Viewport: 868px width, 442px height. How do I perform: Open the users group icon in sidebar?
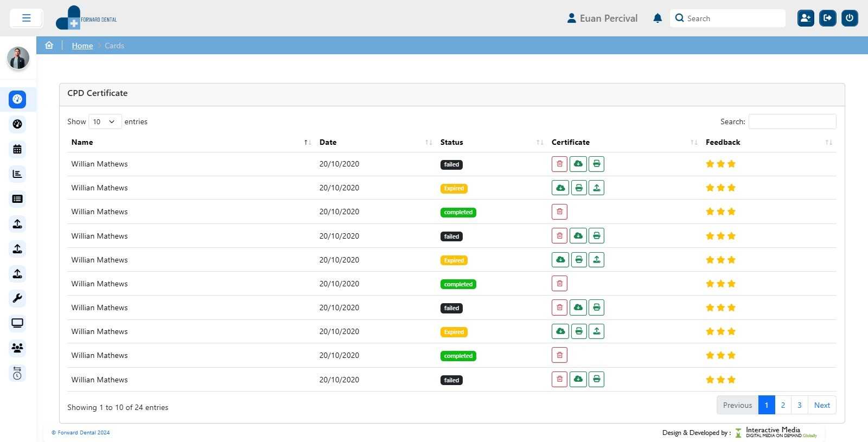click(17, 348)
